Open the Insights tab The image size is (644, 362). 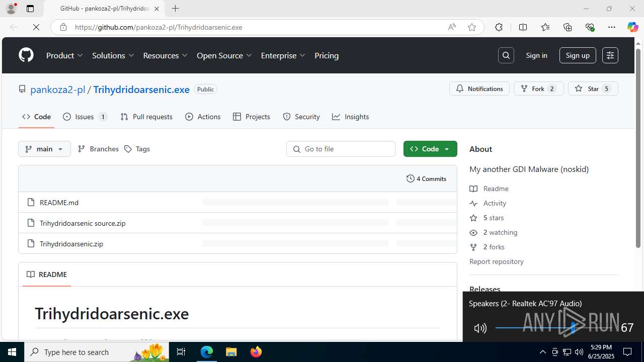[x=351, y=117]
